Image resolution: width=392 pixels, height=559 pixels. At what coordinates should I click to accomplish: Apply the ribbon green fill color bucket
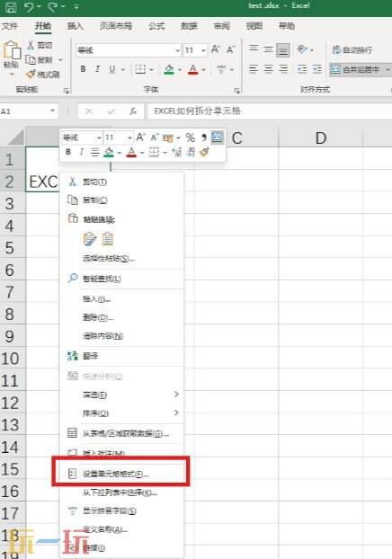pyautogui.click(x=169, y=69)
